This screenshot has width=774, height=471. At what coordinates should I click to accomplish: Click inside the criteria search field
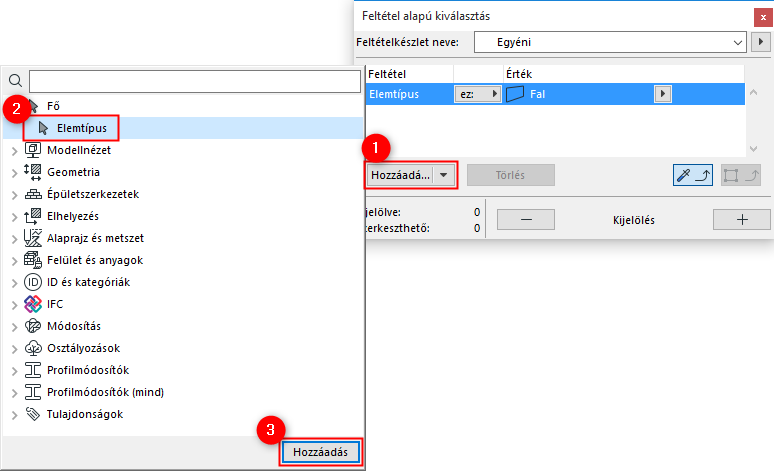195,81
